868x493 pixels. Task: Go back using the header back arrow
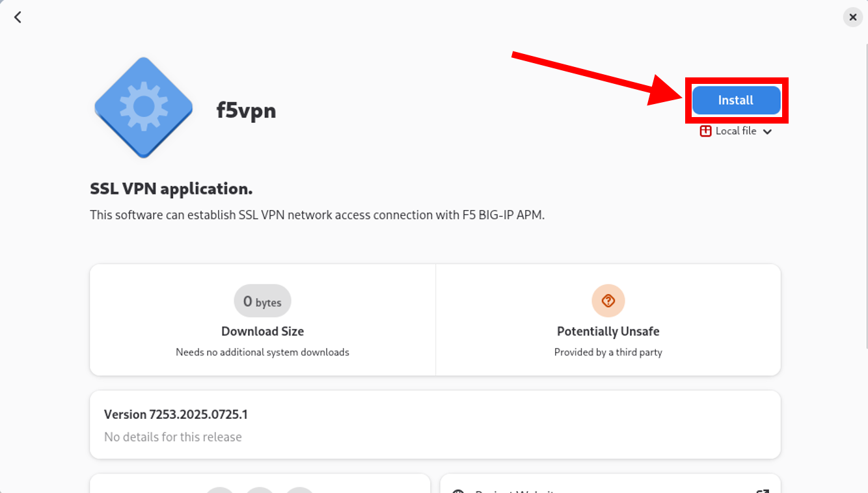click(x=18, y=18)
